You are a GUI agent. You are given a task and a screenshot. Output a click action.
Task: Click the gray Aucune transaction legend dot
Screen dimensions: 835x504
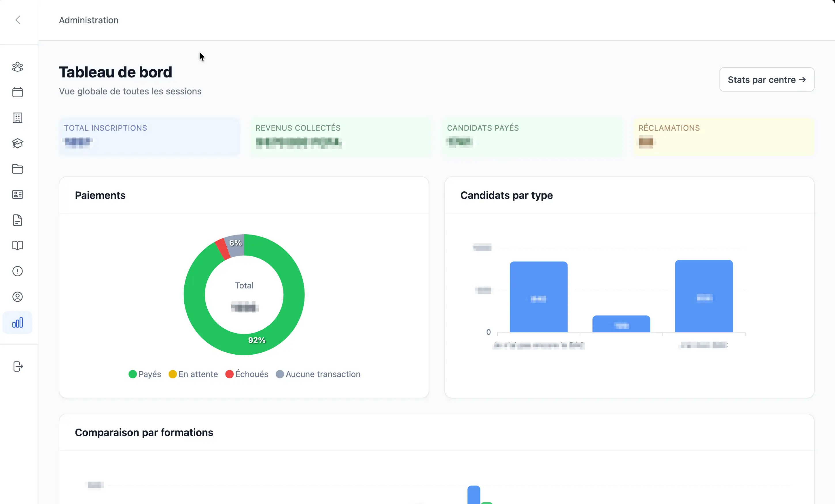pos(280,374)
